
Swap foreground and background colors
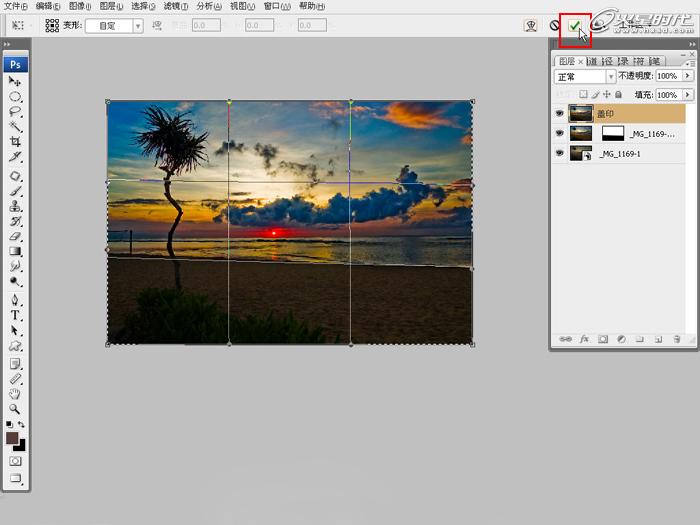(x=21, y=424)
